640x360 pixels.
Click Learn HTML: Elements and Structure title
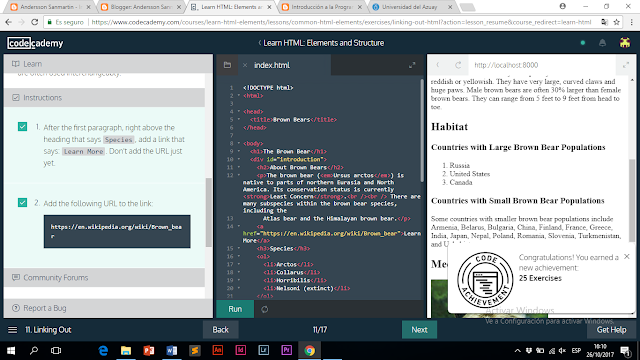[x=324, y=43]
